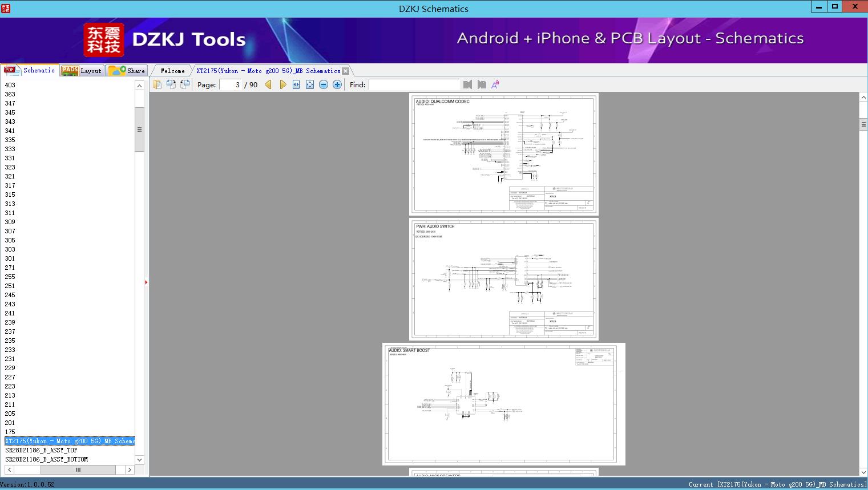Click the Find search text field
The height and width of the screenshot is (490, 868).
pyautogui.click(x=414, y=84)
